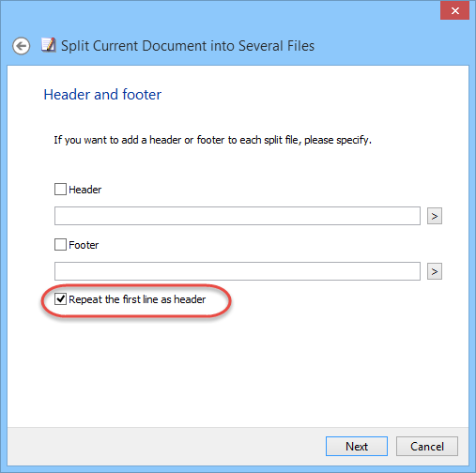Open the arrow menu beside Header field
The image size is (476, 473).
point(435,216)
